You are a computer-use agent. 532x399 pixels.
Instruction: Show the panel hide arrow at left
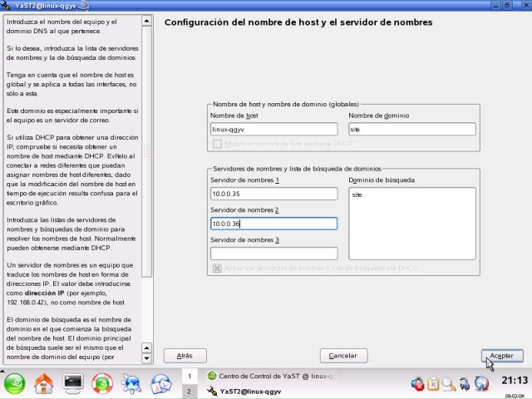2,371
